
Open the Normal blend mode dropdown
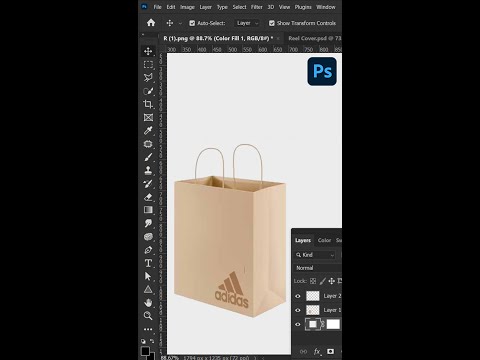[318, 268]
